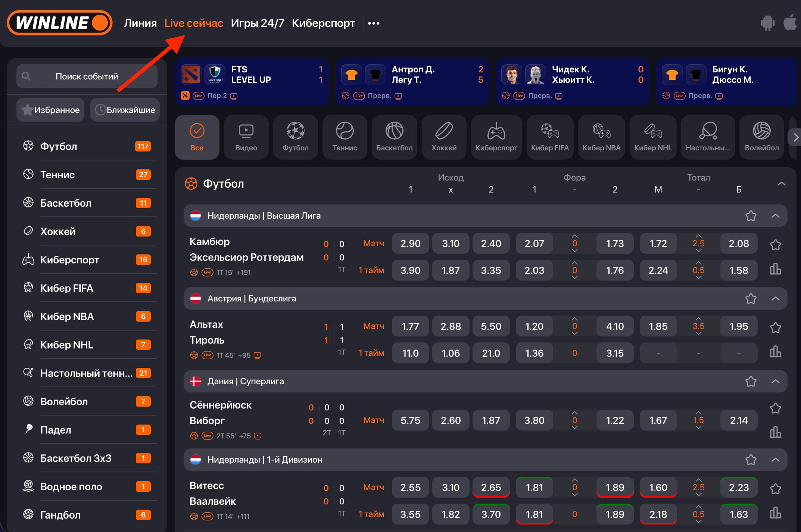The height and width of the screenshot is (532, 801).
Task: Open the FTS vs LEVEL UP live card
Action: click(252, 82)
